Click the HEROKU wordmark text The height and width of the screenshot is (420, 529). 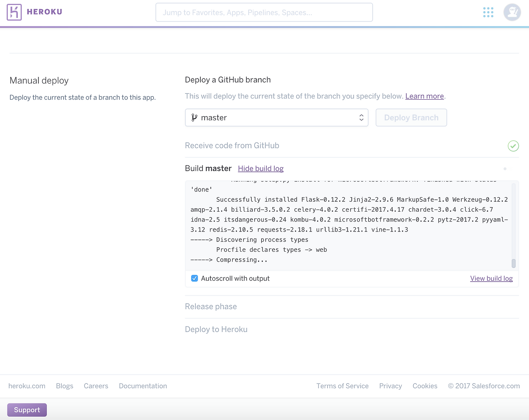[45, 12]
